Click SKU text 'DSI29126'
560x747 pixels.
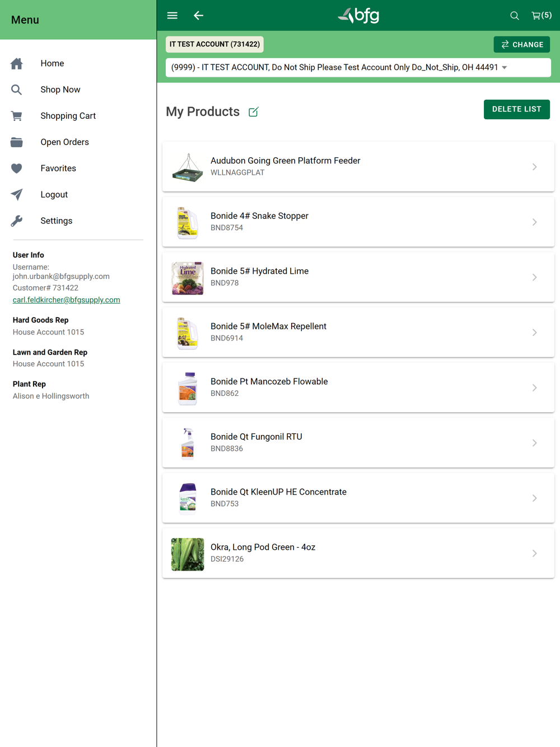click(227, 559)
